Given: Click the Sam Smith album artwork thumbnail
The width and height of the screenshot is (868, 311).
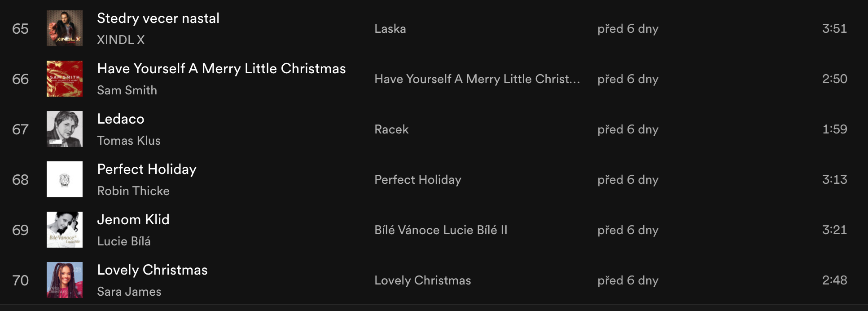Looking at the screenshot, I should (x=65, y=79).
